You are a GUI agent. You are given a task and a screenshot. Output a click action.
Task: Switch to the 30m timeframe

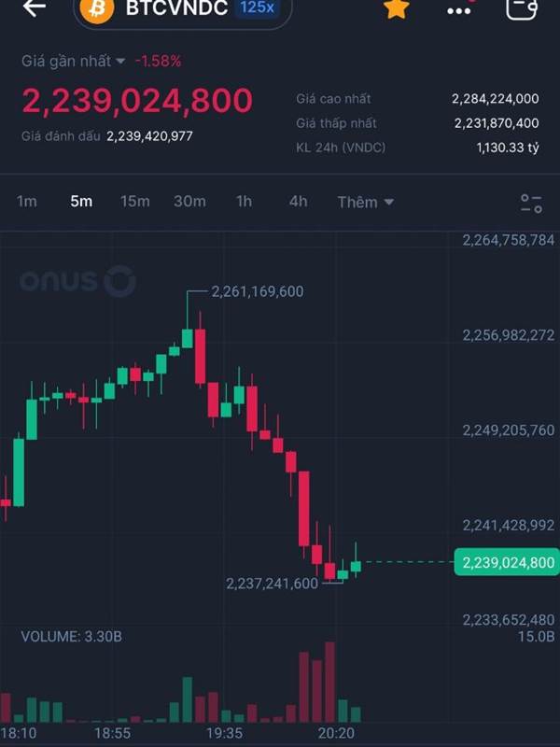pos(189,202)
